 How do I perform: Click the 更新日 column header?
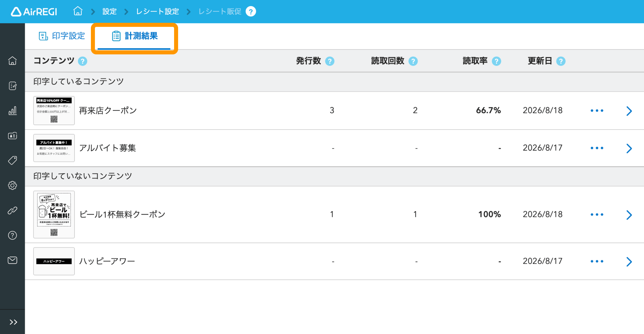pyautogui.click(x=540, y=61)
